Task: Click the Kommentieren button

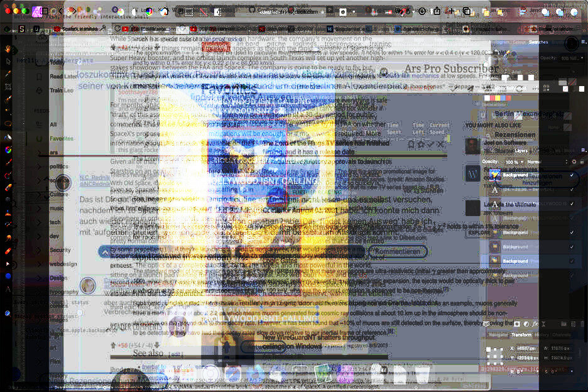Action: click(x=398, y=252)
